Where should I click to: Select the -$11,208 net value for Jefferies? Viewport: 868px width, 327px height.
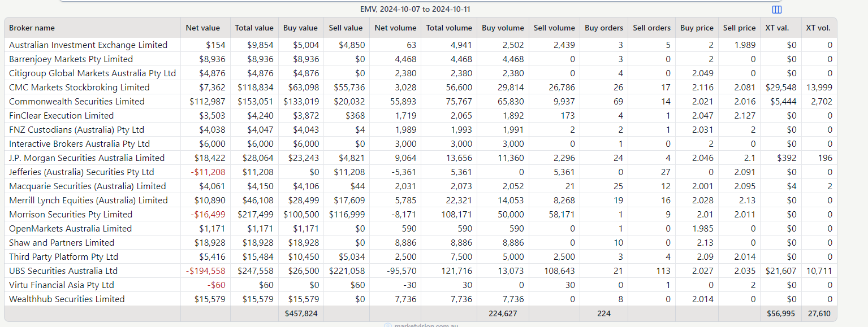click(208, 172)
